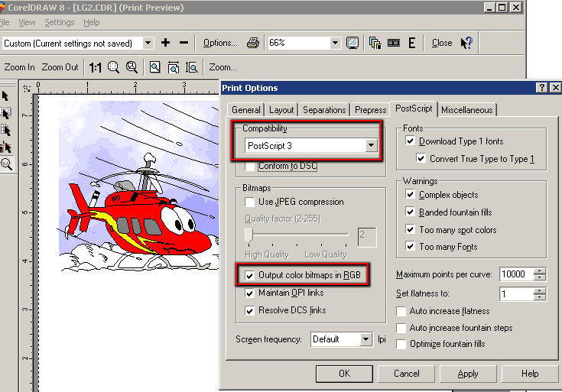Check Conform to DSC

tap(249, 166)
